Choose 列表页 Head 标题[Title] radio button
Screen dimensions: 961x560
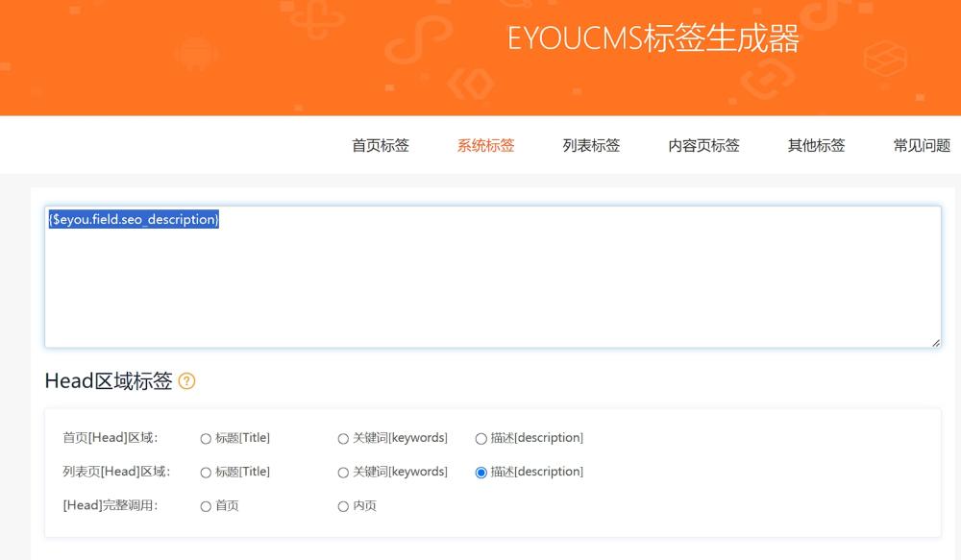tap(206, 473)
